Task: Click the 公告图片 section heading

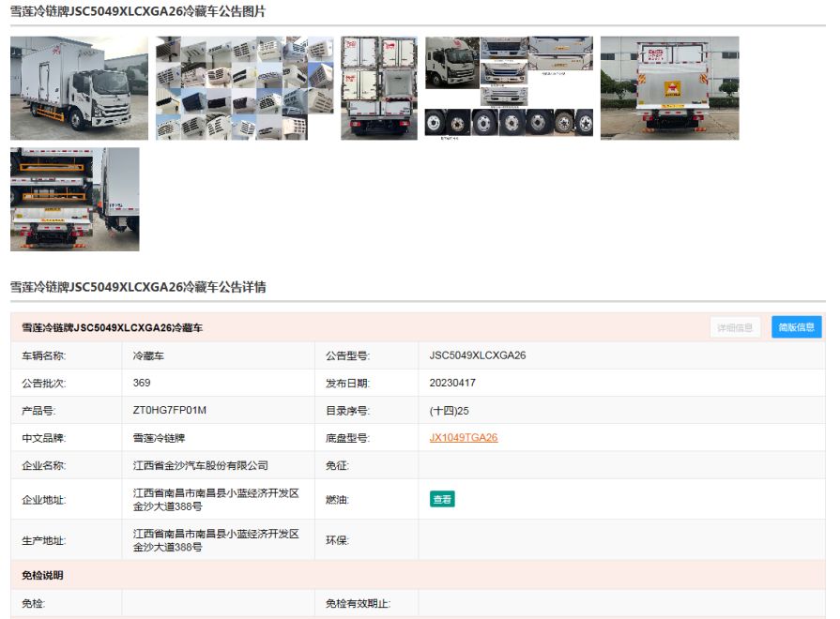Action: pyautogui.click(x=138, y=11)
